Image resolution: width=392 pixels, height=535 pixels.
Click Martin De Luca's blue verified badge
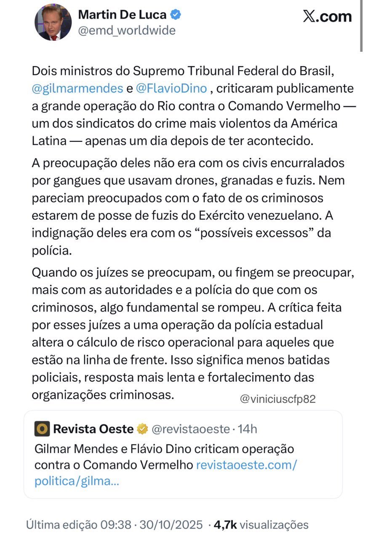176,15
